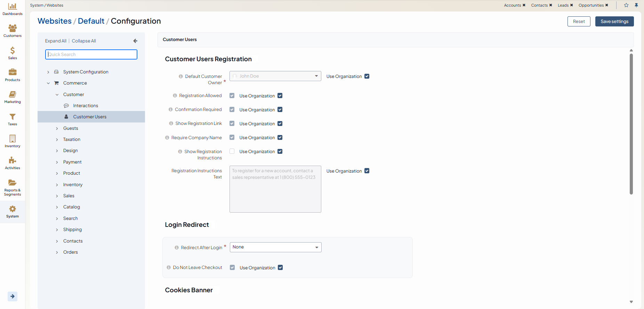Collapse the configuration sidebar with the back arrow
644x309 pixels.
coord(135,41)
